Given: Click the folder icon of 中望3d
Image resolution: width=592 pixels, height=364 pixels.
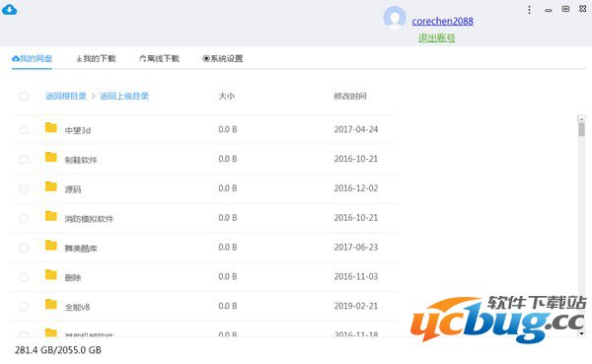Looking at the screenshot, I should pos(51,127).
